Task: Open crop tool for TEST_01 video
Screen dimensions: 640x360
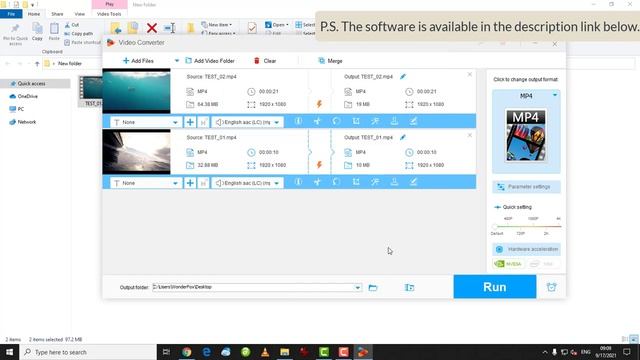Action: pyautogui.click(x=356, y=182)
